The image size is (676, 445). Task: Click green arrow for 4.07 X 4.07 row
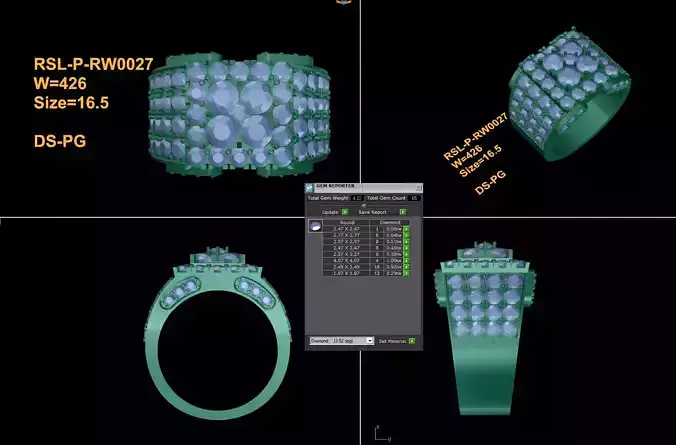coord(406,260)
